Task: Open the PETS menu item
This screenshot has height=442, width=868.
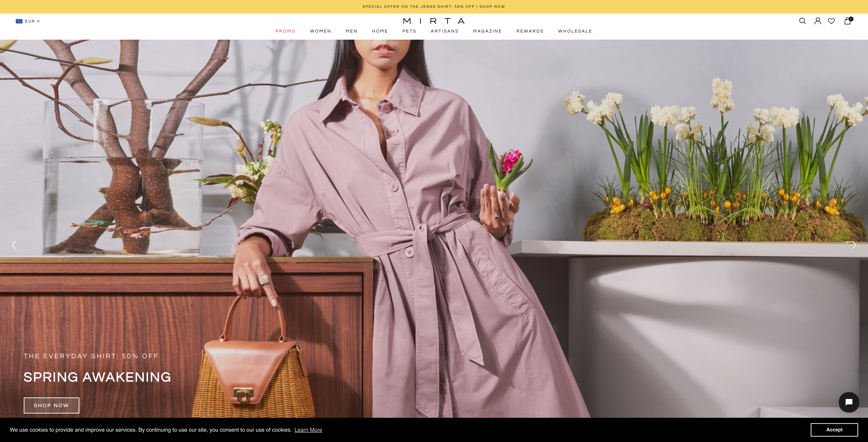Action: tap(409, 31)
